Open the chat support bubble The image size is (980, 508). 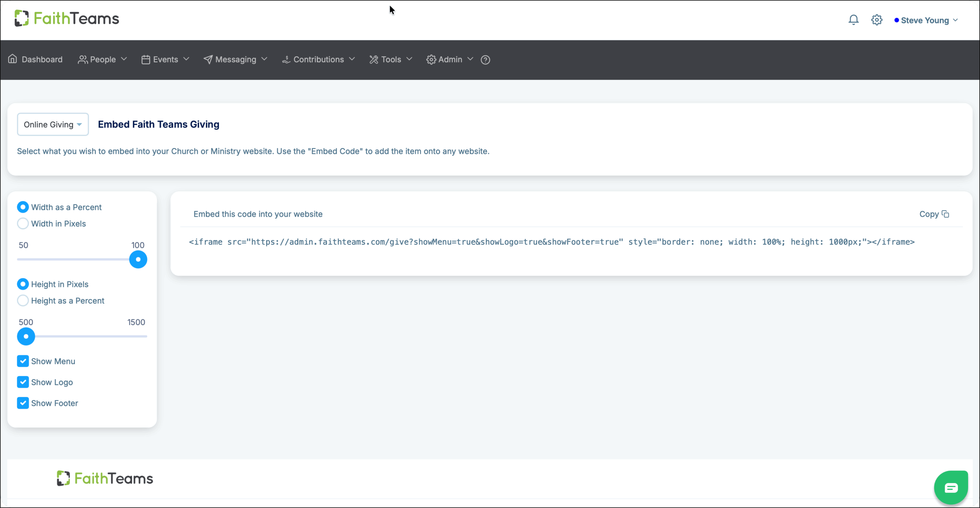951,487
